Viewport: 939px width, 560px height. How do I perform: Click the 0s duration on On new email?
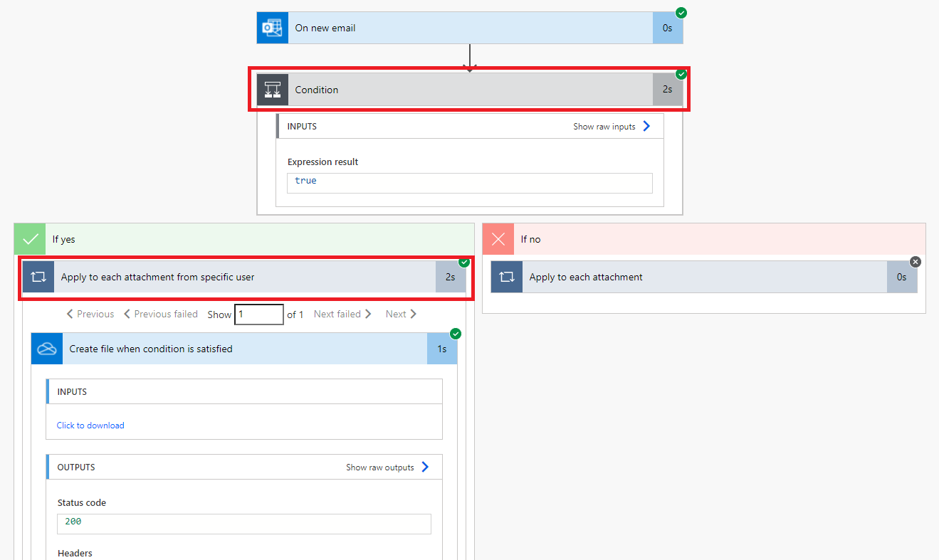[x=668, y=28]
